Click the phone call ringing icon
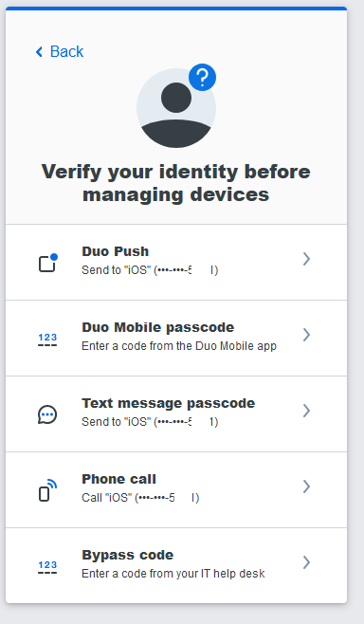This screenshot has width=364, height=624. (x=47, y=490)
